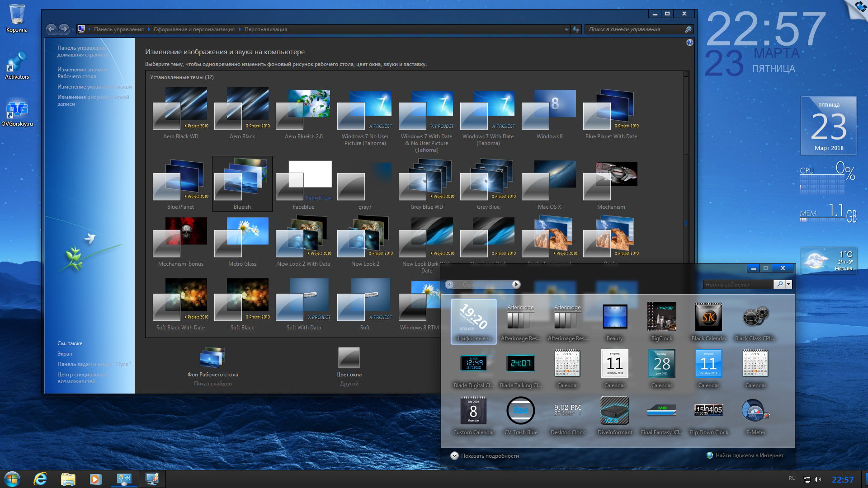Image resolution: width=868 pixels, height=488 pixels.
Task: Open the Цвет окна window color swatch
Action: point(349,358)
